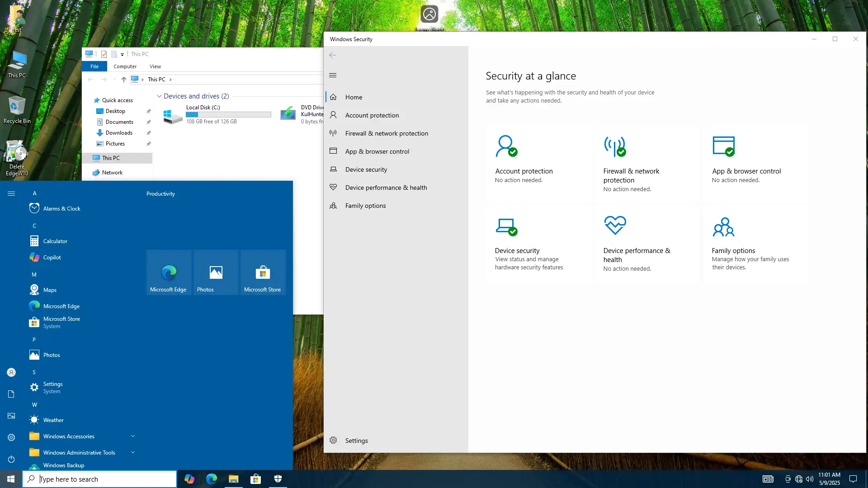
Task: Collapse Devices and drives section
Action: (x=159, y=96)
